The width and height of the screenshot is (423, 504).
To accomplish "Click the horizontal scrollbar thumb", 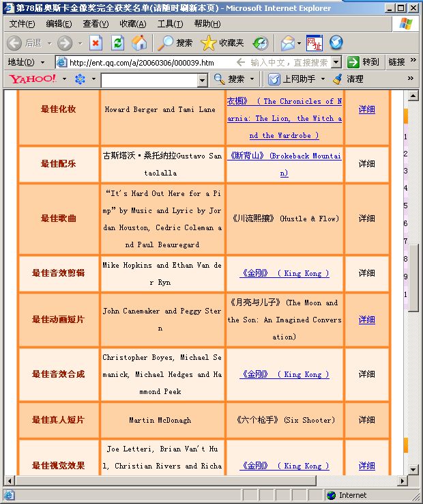I will (166, 481).
